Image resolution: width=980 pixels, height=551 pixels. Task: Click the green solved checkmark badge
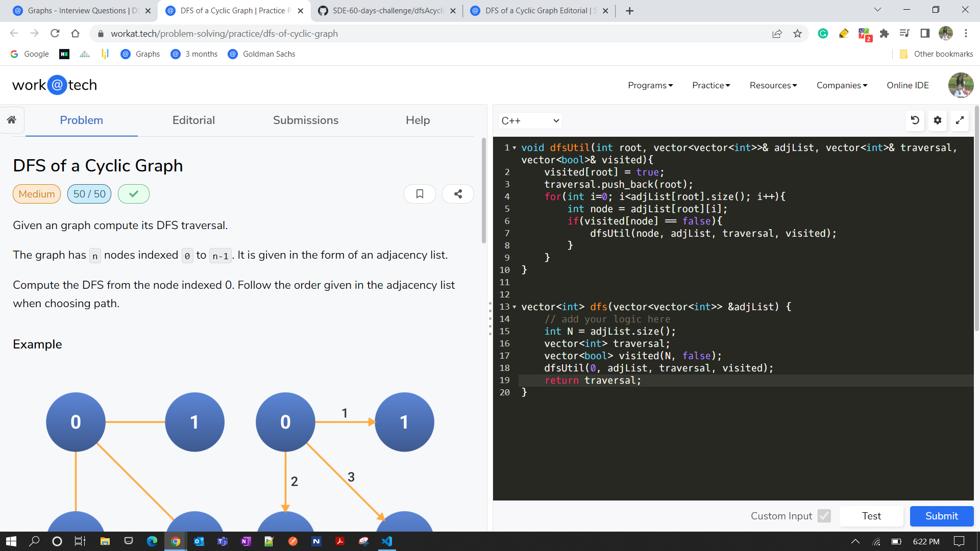coord(134,194)
